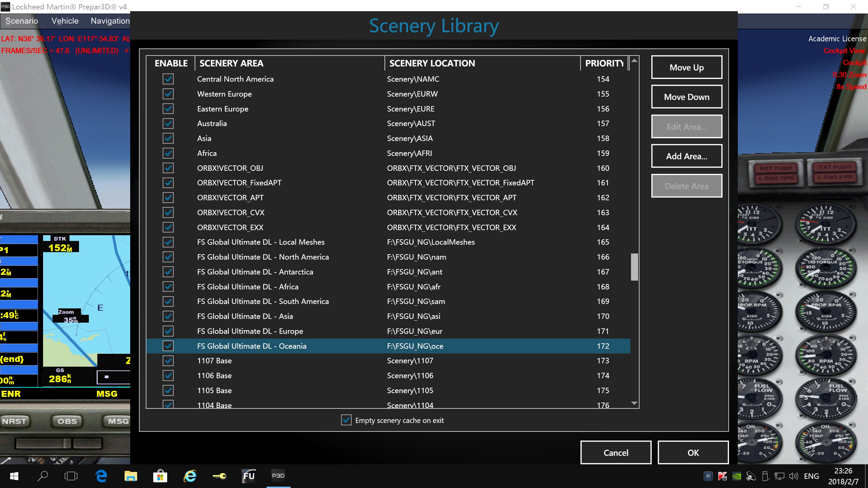This screenshot has width=868, height=488.
Task: Select FS Global Ultimate DL - Europe row
Action: (388, 331)
